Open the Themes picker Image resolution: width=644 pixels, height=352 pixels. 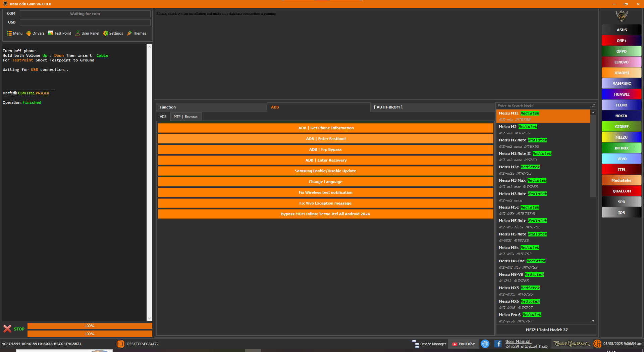[x=137, y=33]
